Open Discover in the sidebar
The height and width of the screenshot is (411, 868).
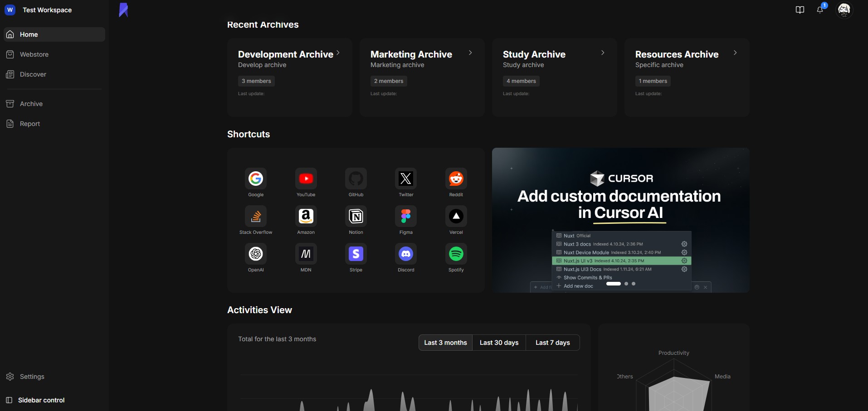(33, 74)
